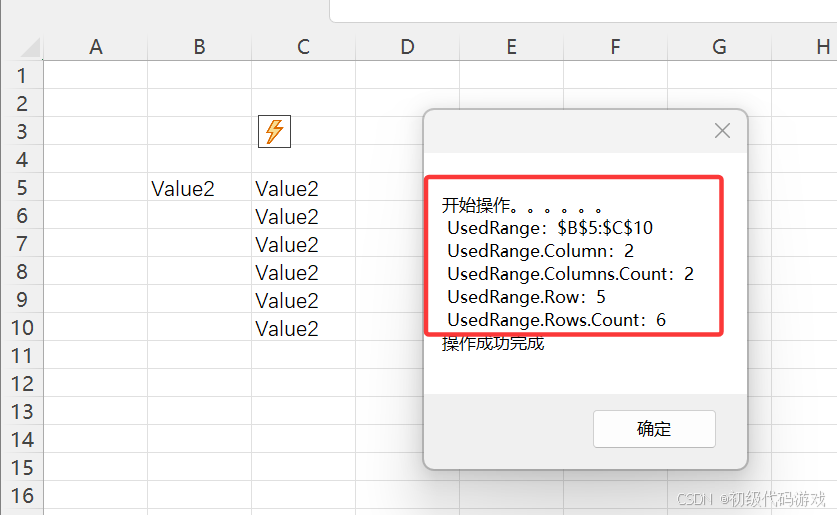Click the UsedRange.Columns.Count: 2 line
This screenshot has height=515, width=837.
pos(570,274)
